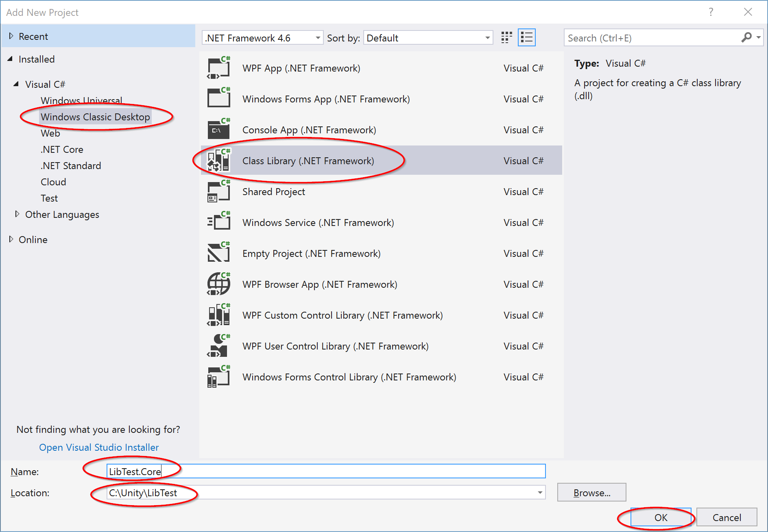Select the Web category
This screenshot has width=768, height=532.
pyautogui.click(x=50, y=133)
